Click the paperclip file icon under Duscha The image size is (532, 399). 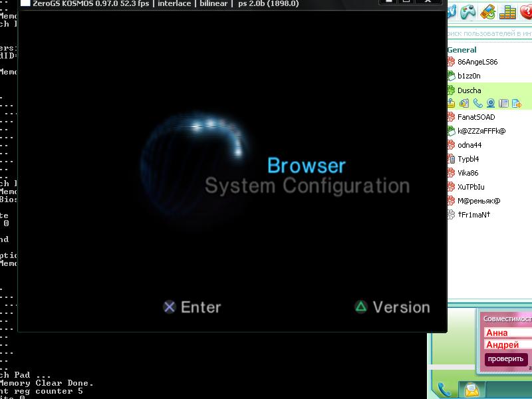point(451,103)
